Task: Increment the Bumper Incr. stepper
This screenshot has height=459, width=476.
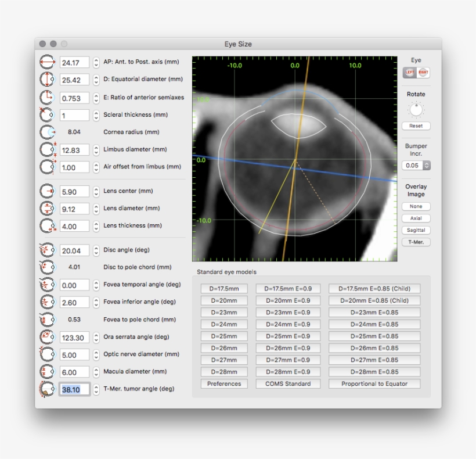Action: pyautogui.click(x=427, y=163)
